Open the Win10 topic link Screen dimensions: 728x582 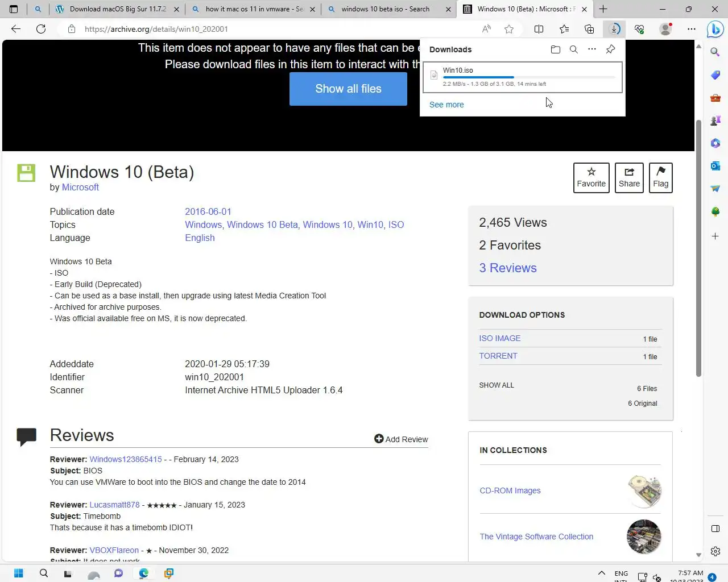point(370,225)
